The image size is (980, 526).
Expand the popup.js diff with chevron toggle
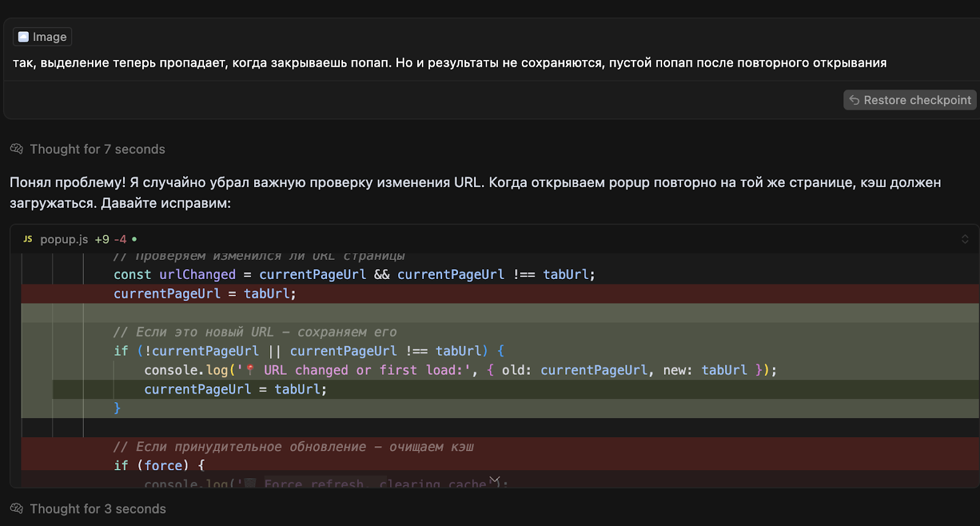(x=965, y=239)
